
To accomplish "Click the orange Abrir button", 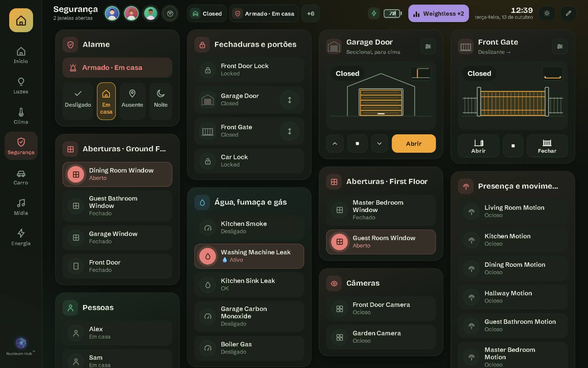I will 414,144.
